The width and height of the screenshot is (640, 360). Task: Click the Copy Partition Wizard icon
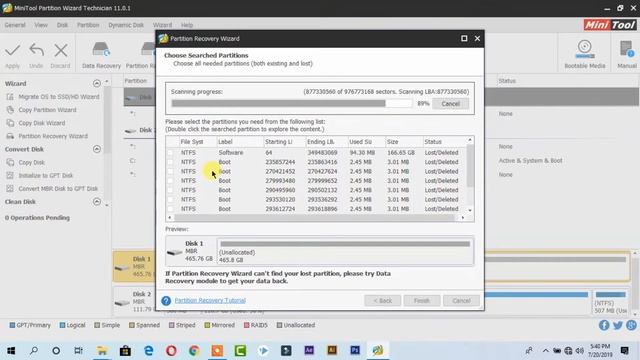click(10, 110)
